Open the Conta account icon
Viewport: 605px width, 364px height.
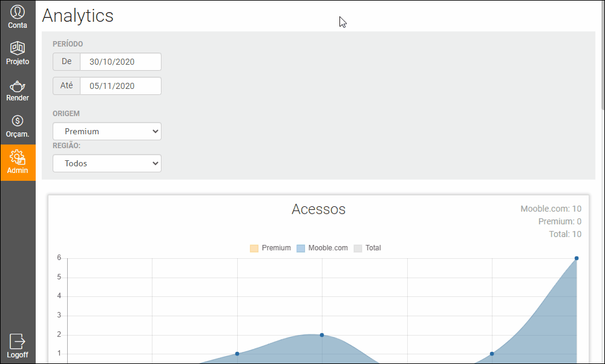(x=18, y=12)
